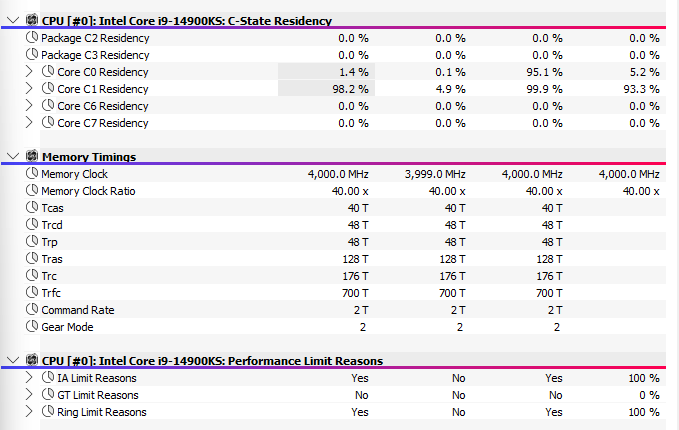Click the clock icon for Command Rate
Screen dimensions: 679x430
(x=32, y=309)
